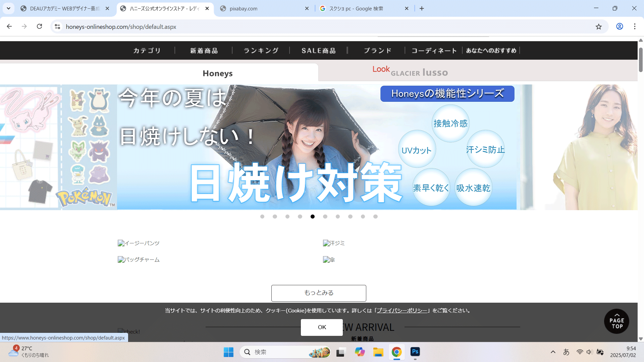Open the Chrome three-dot menu
The width and height of the screenshot is (644, 362).
(x=635, y=26)
